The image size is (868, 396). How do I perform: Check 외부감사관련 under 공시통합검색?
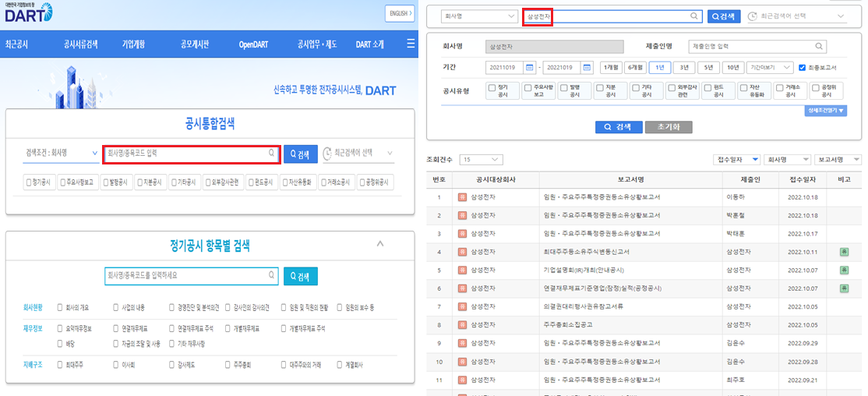[x=208, y=182]
